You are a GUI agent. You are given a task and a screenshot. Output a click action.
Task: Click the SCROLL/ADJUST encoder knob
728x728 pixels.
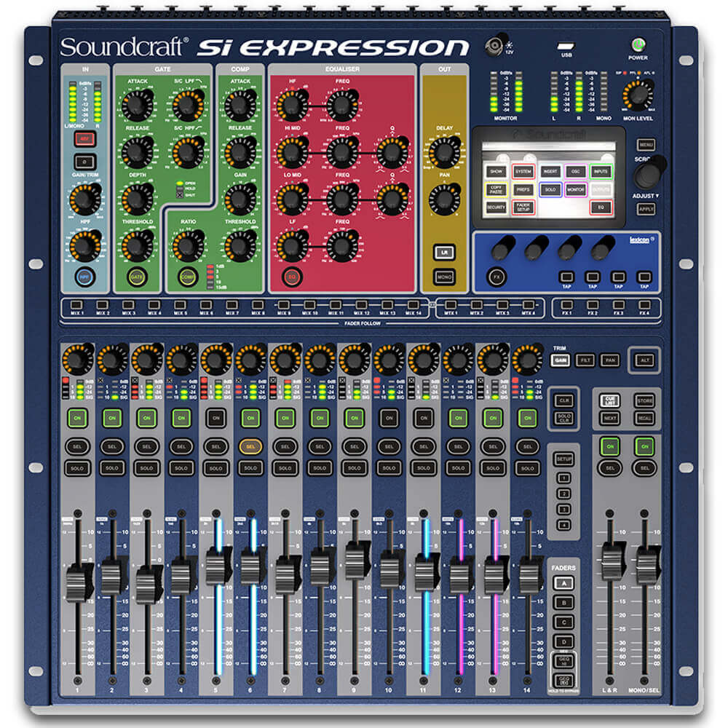click(x=649, y=174)
